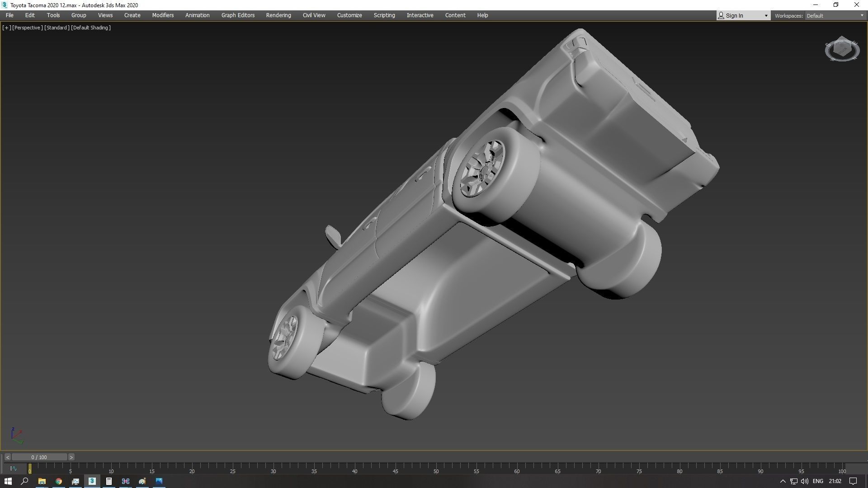
Task: Click the viewport [+] general menu label
Action: (6, 28)
